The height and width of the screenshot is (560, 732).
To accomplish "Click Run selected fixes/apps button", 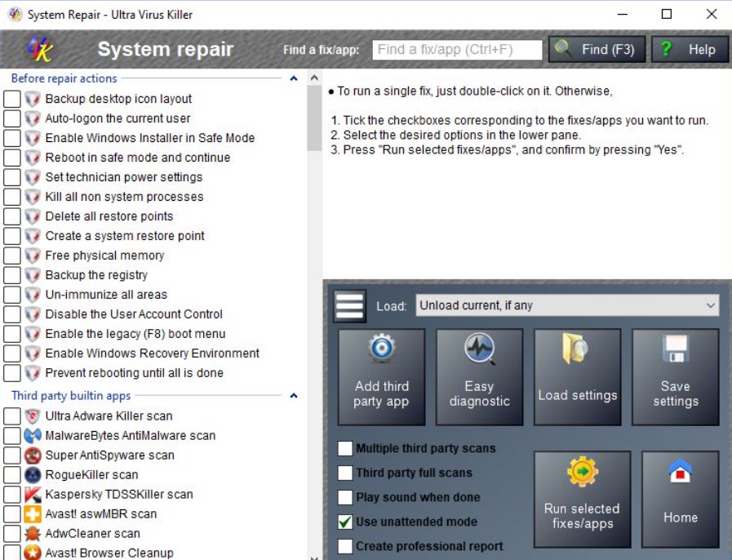I will click(x=582, y=500).
